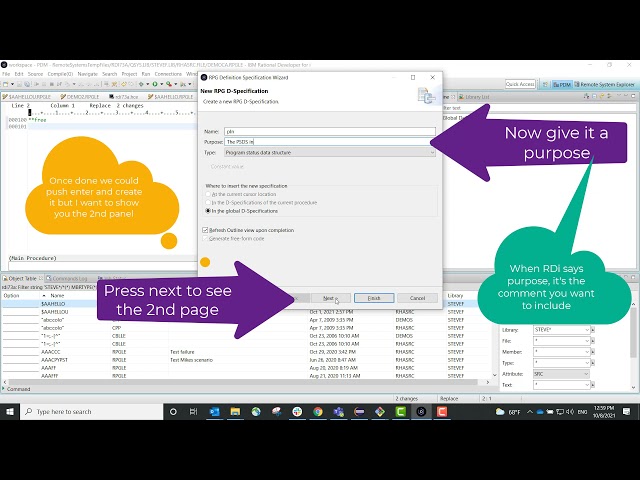Open the notification center icon
Image resolution: width=640 pixels, height=480 pixels.
point(627,412)
